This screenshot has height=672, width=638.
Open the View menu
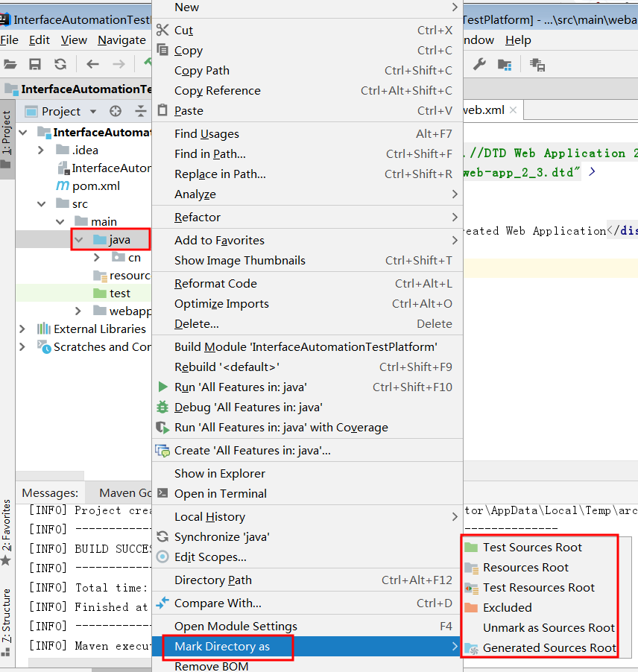click(x=74, y=40)
